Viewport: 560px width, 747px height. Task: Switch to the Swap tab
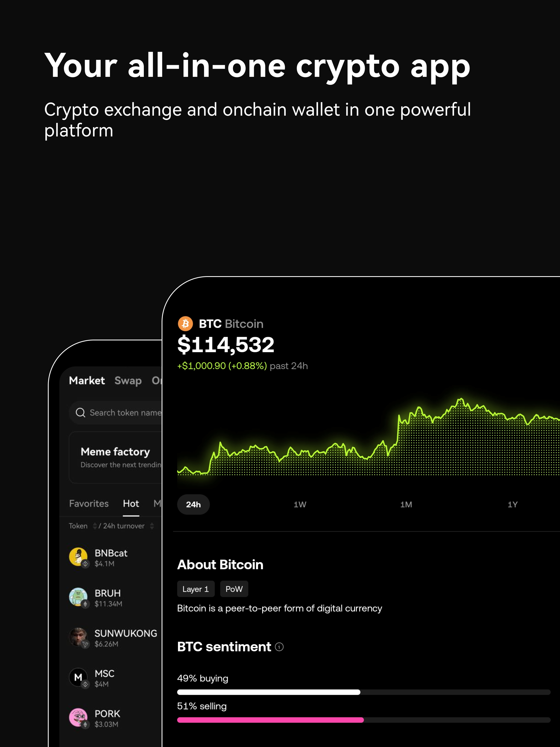[127, 381]
